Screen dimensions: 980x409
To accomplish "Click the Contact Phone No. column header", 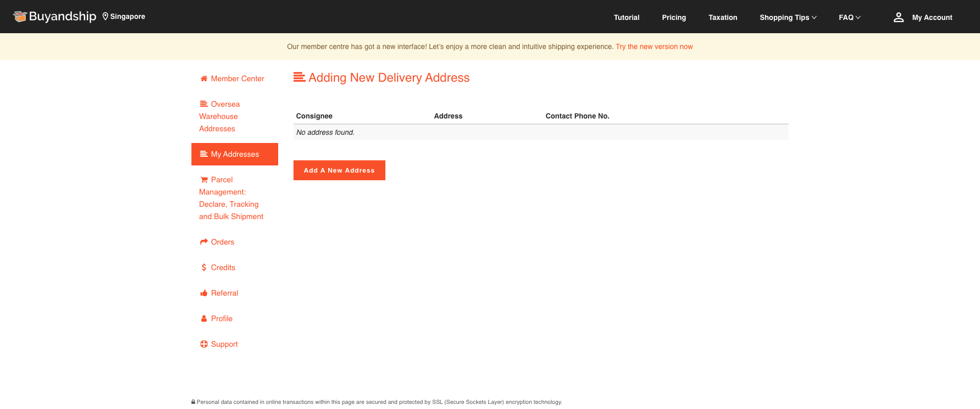I will click(x=577, y=116).
